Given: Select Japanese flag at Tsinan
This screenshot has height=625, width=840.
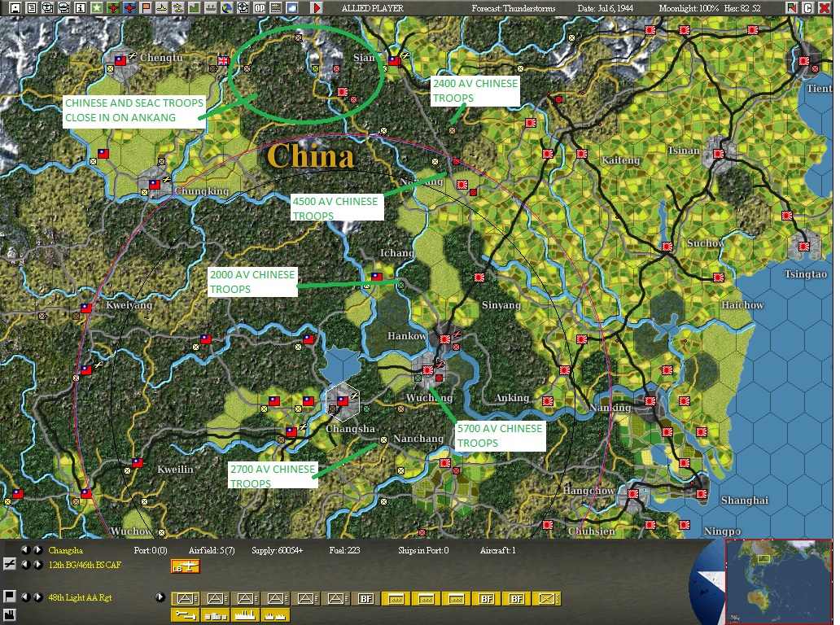Looking at the screenshot, I should tap(719, 153).
